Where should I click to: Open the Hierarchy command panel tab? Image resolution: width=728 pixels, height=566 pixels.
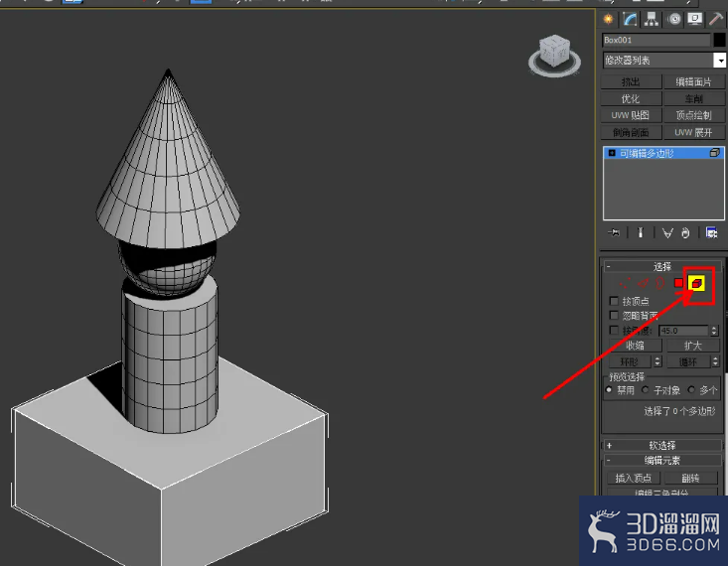pyautogui.click(x=652, y=19)
